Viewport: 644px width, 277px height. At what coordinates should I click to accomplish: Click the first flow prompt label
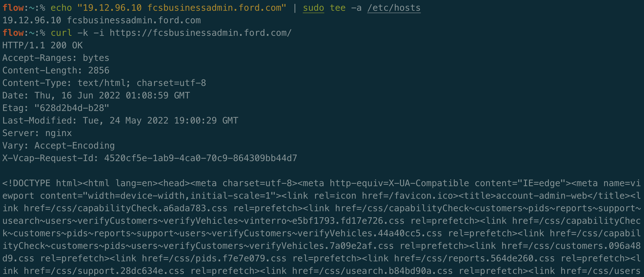pyautogui.click(x=13, y=8)
